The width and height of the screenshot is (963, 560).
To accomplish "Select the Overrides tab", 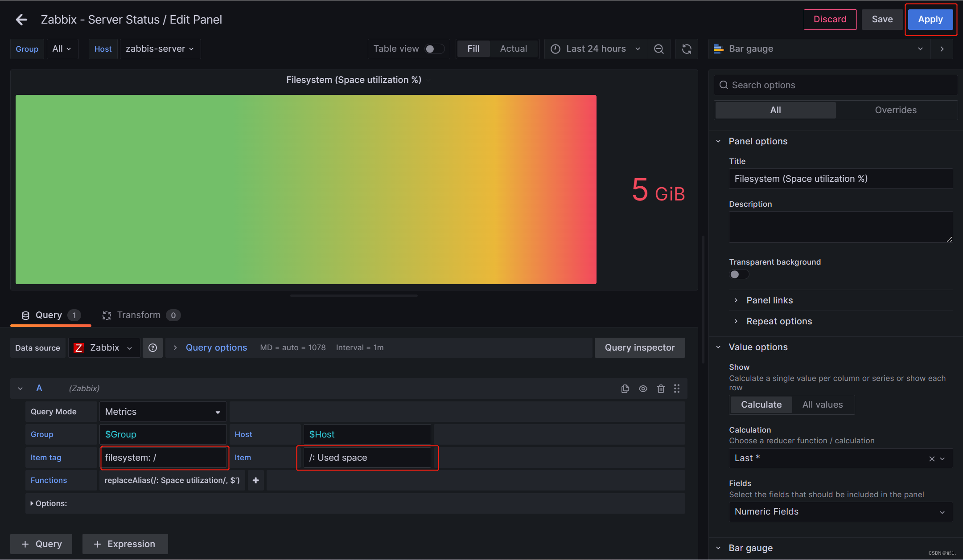I will point(895,110).
